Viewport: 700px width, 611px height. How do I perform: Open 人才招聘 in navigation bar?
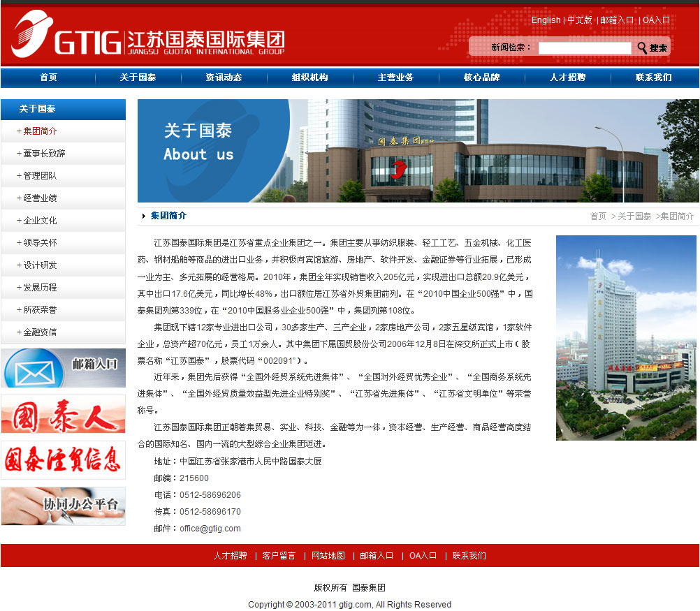(567, 78)
